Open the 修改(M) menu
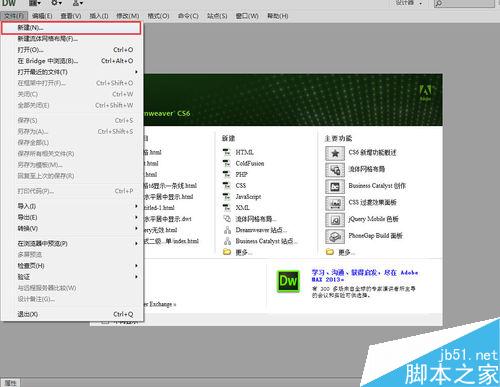500x387 pixels. tap(128, 16)
